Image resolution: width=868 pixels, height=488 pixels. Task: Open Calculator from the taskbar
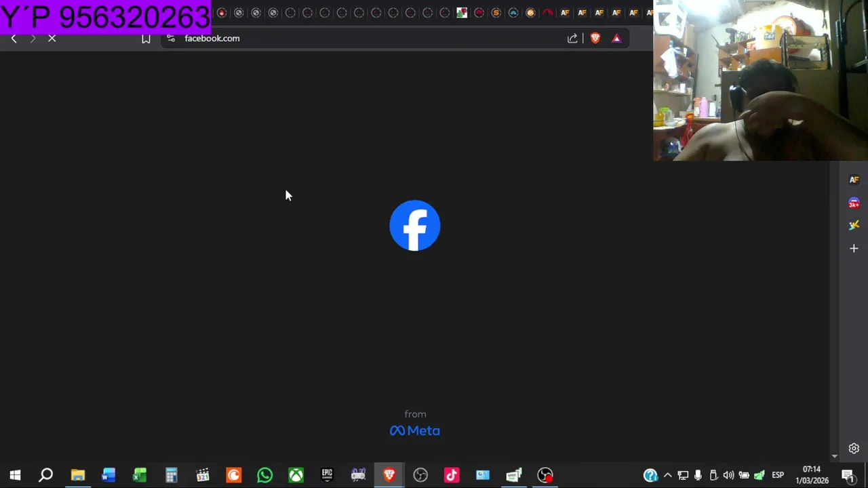[x=171, y=475]
